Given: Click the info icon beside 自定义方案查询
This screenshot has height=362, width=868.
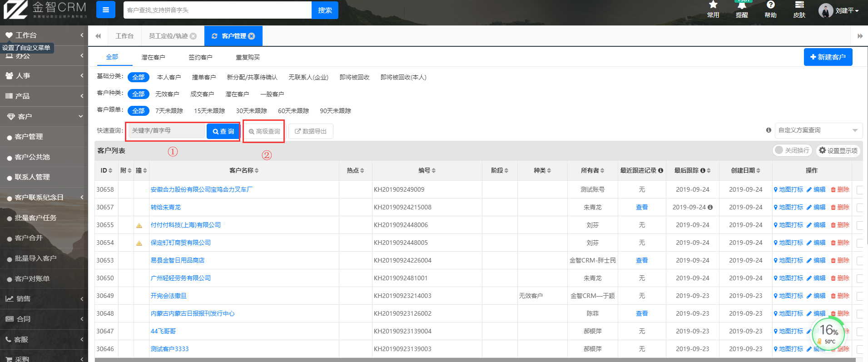Looking at the screenshot, I should pyautogui.click(x=769, y=130).
